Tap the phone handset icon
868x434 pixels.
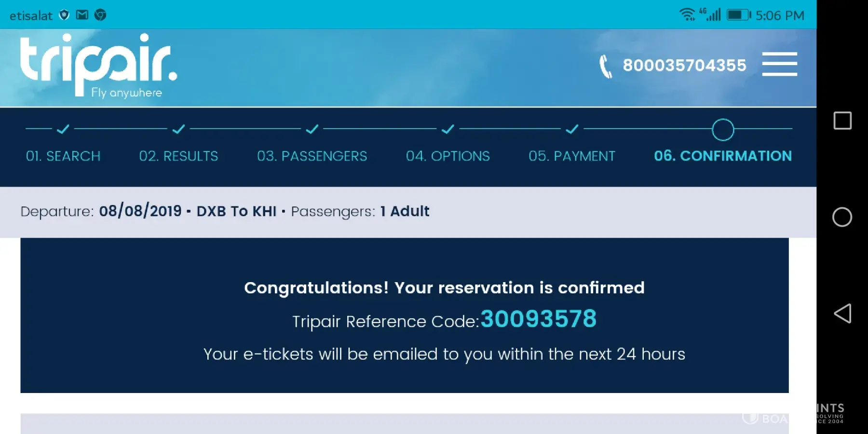605,66
